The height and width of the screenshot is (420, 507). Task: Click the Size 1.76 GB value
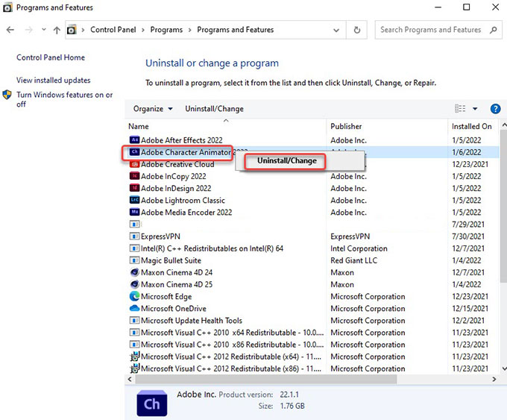(292, 406)
